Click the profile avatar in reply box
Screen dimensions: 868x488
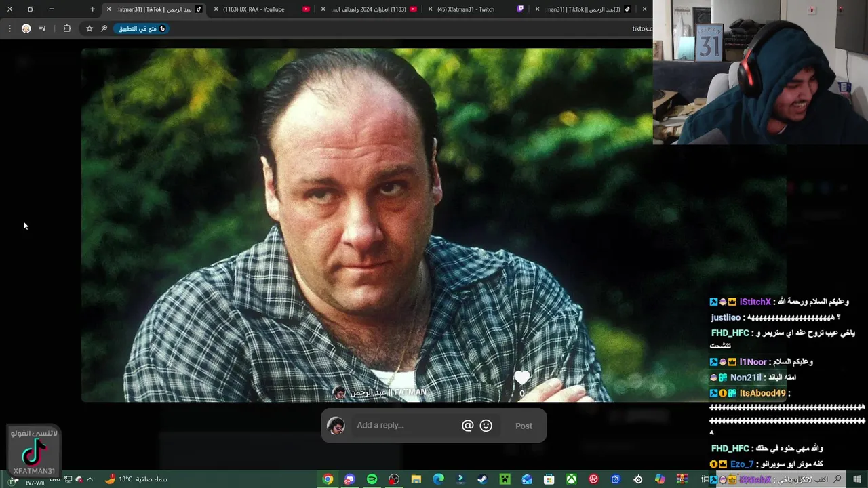(x=336, y=426)
